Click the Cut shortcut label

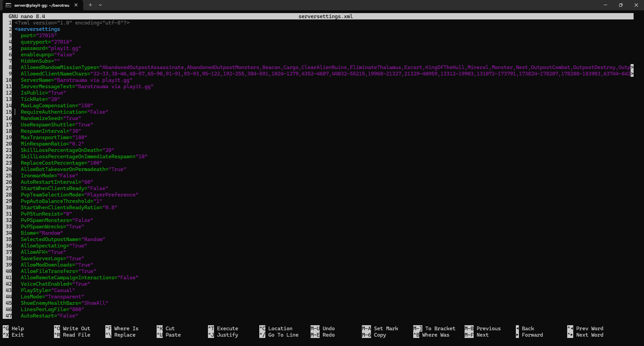click(170, 329)
